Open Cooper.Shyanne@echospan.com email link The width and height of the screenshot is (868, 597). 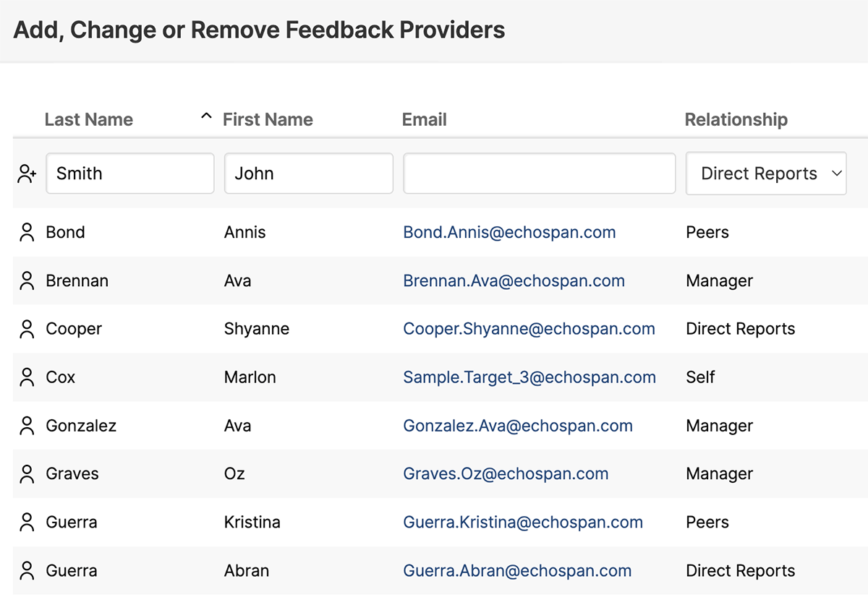point(529,330)
